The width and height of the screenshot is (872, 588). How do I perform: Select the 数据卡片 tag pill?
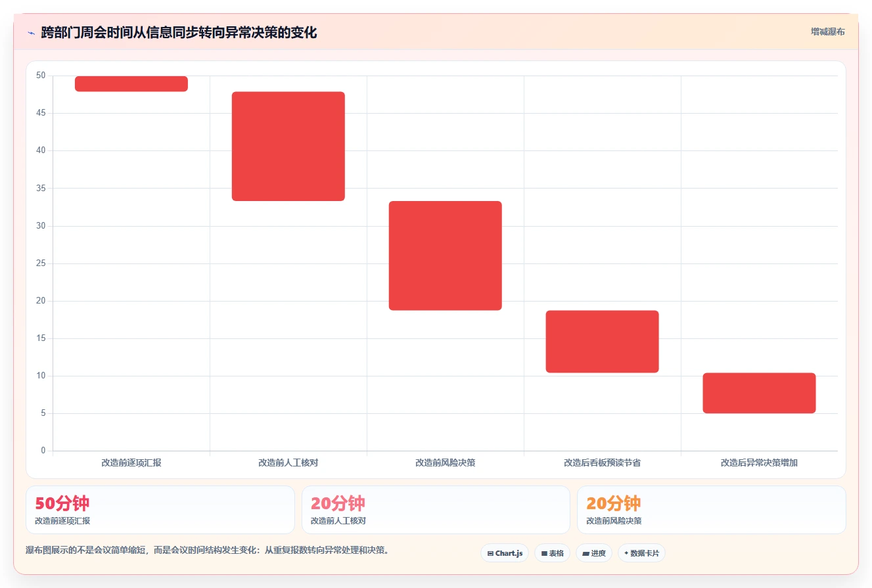point(641,553)
